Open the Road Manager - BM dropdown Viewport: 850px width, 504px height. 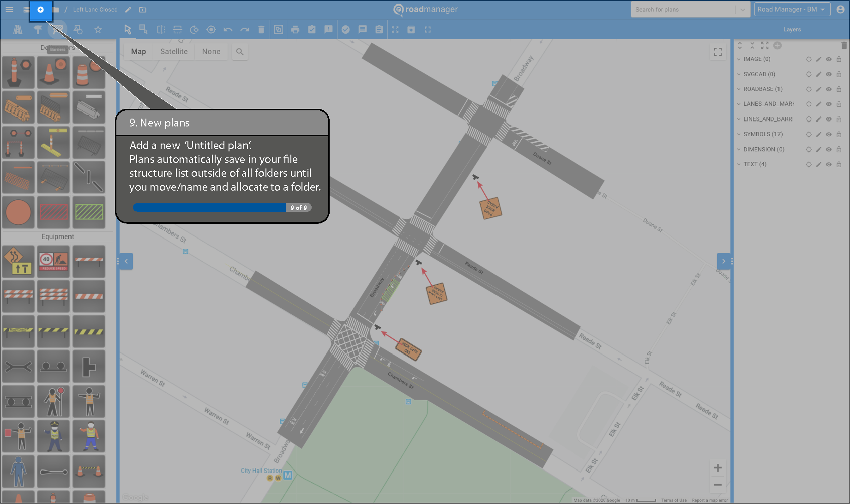(x=792, y=9)
